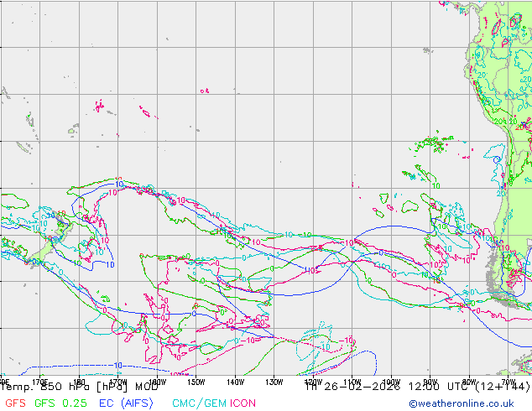Select the cyan CMC/GEM legend label
This screenshot has width=532, height=411.
(199, 403)
